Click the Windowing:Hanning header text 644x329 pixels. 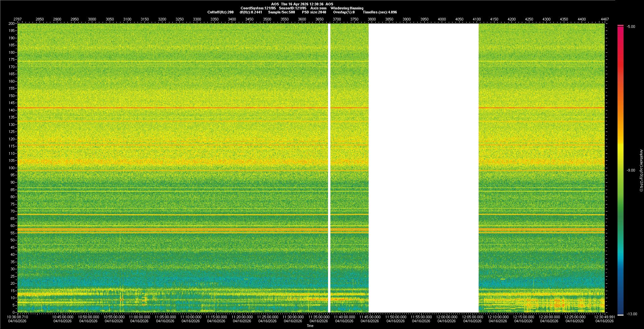pos(347,8)
